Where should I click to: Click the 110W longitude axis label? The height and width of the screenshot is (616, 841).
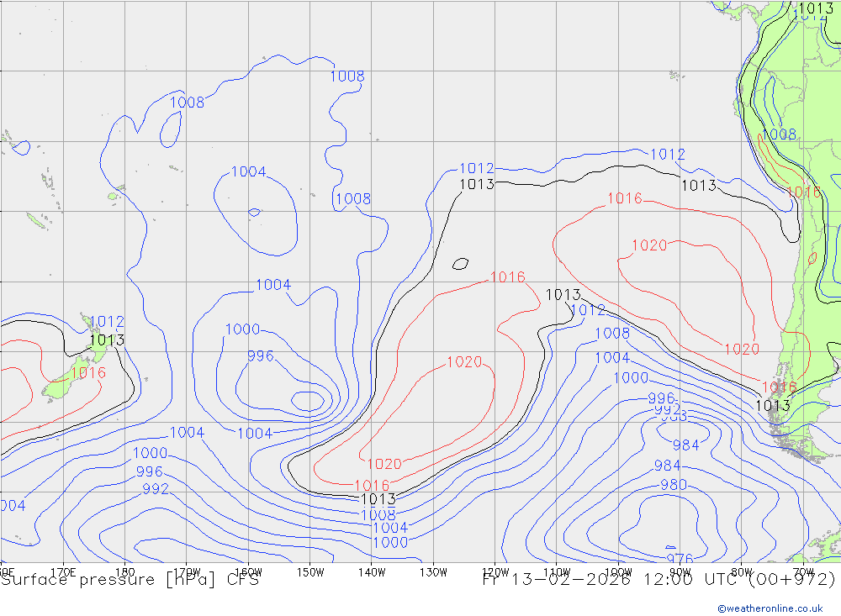557,572
